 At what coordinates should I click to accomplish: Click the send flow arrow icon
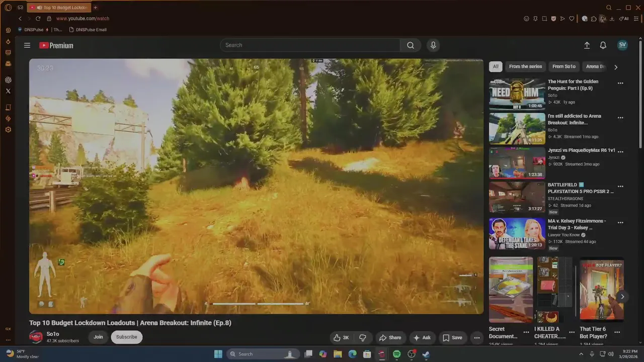[x=562, y=19]
